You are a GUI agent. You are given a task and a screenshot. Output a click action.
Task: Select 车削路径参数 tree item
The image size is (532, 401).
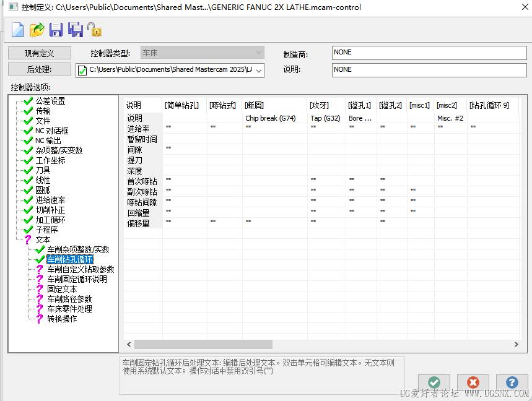click(69, 299)
